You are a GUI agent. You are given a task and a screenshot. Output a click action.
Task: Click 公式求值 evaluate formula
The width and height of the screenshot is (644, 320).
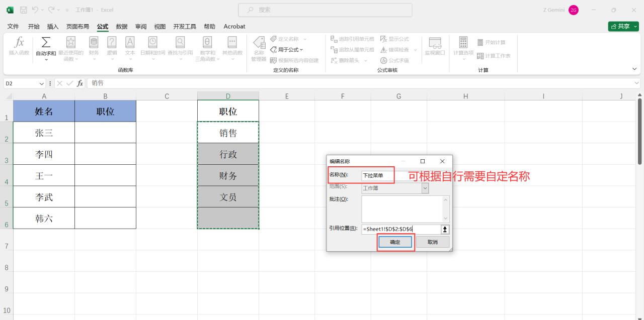point(394,60)
